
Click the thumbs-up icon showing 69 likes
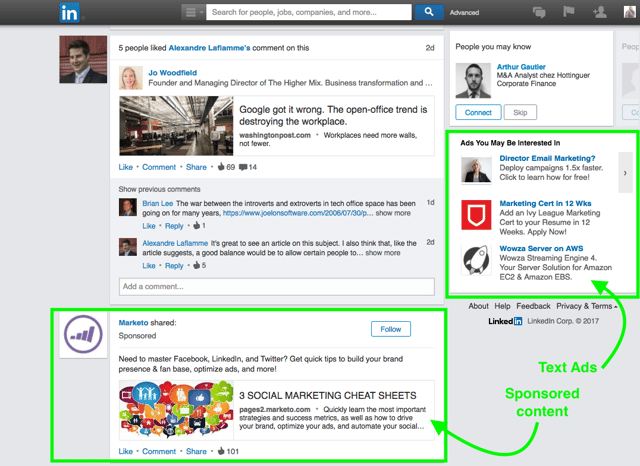(x=221, y=166)
